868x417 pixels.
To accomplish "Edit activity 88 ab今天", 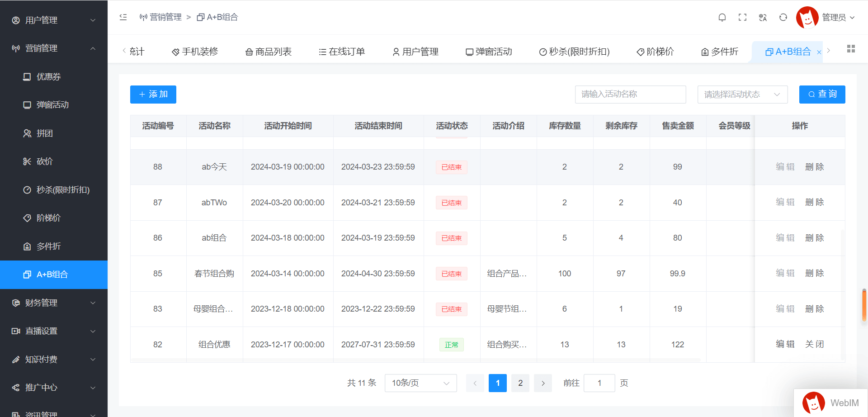I will click(785, 167).
